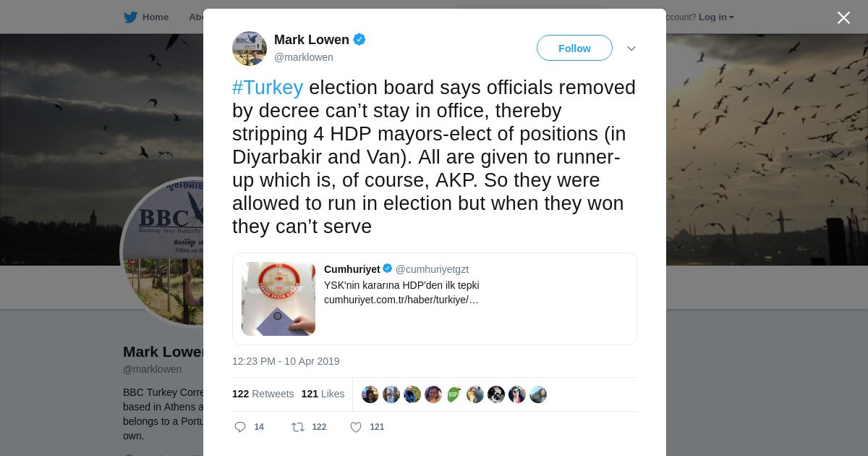This screenshot has width=868, height=456.
Task: Like the tweet with the heart icon
Action: tap(356, 427)
